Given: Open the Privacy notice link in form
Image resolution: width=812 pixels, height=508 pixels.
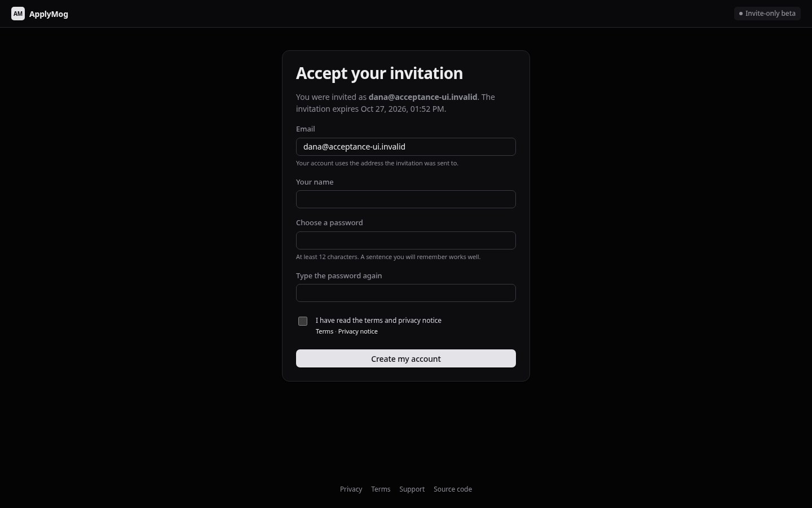Looking at the screenshot, I should [x=358, y=331].
